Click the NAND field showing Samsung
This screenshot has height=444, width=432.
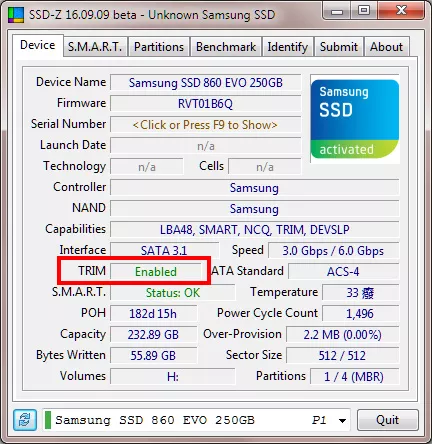[254, 209]
